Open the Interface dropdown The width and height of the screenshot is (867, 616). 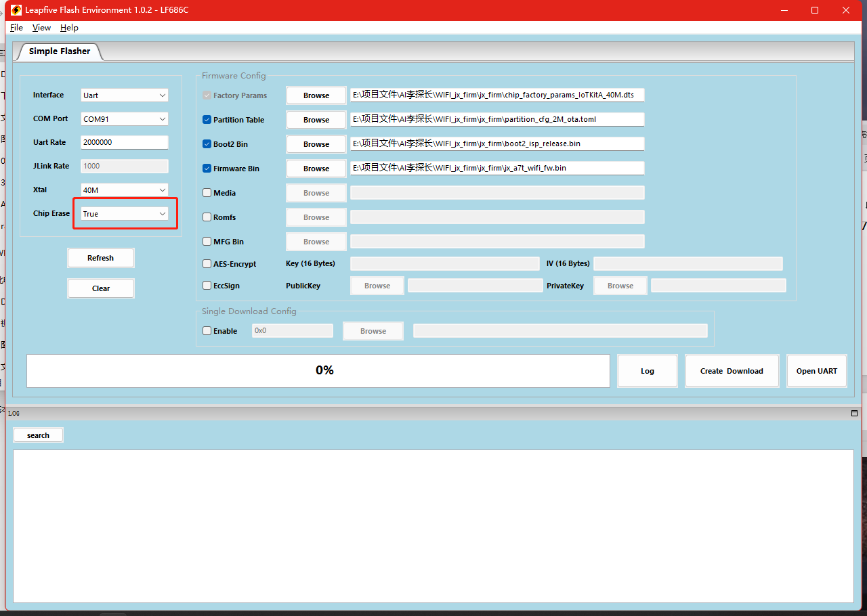pos(125,95)
